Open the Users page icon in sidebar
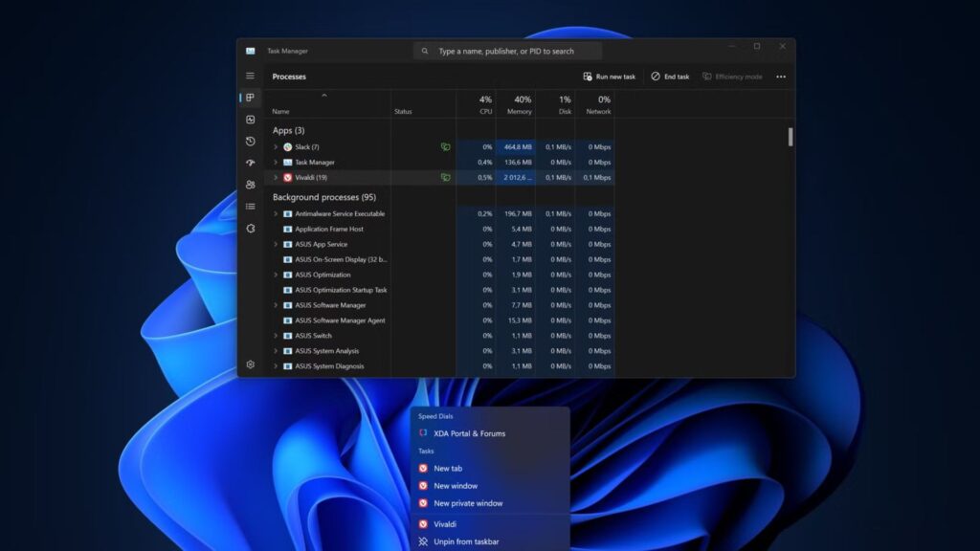The height and width of the screenshot is (551, 980). coord(250,185)
